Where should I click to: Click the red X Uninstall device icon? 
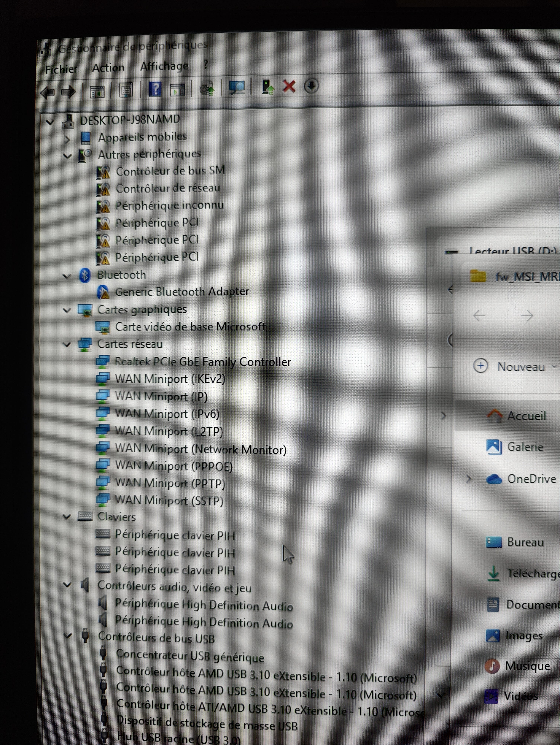point(289,87)
